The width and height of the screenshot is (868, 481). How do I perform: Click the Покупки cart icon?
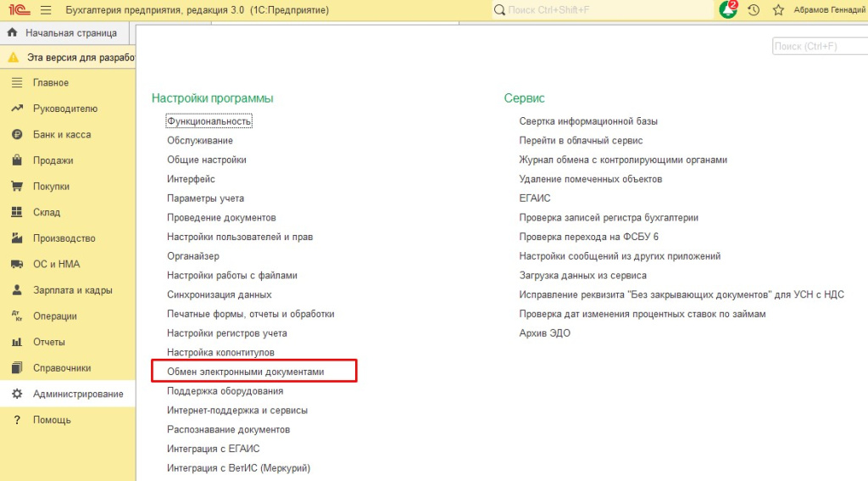tap(17, 186)
